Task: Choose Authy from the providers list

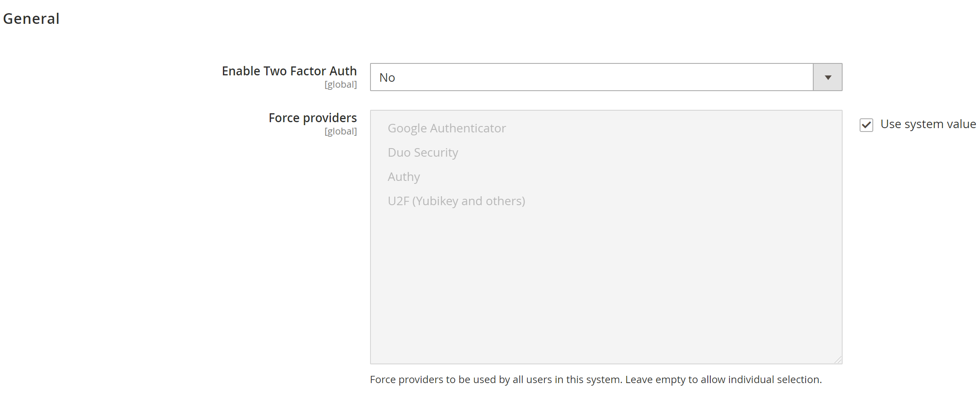Action: 403,176
